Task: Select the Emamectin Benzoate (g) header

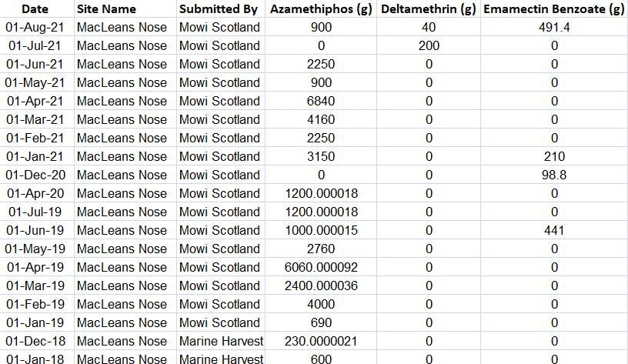Action: (x=553, y=9)
